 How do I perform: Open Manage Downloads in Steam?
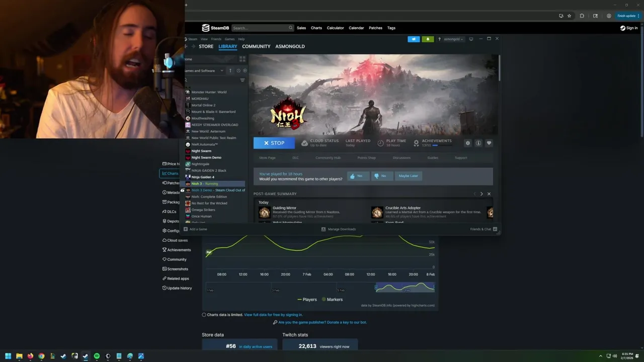[x=339, y=229]
